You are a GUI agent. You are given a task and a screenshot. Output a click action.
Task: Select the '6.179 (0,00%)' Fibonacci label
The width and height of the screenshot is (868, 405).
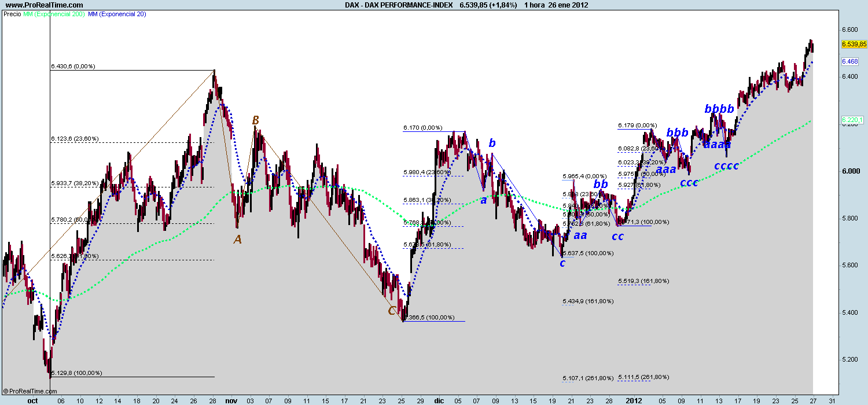[x=637, y=125]
